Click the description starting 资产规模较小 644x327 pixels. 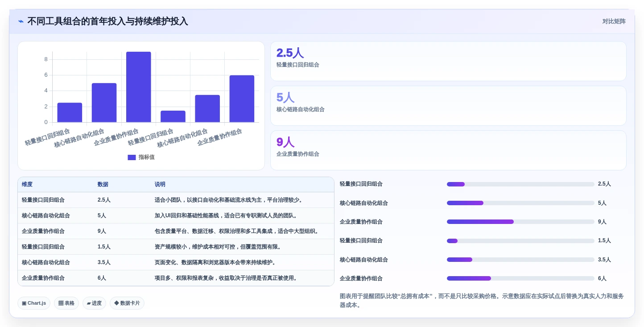219,247
